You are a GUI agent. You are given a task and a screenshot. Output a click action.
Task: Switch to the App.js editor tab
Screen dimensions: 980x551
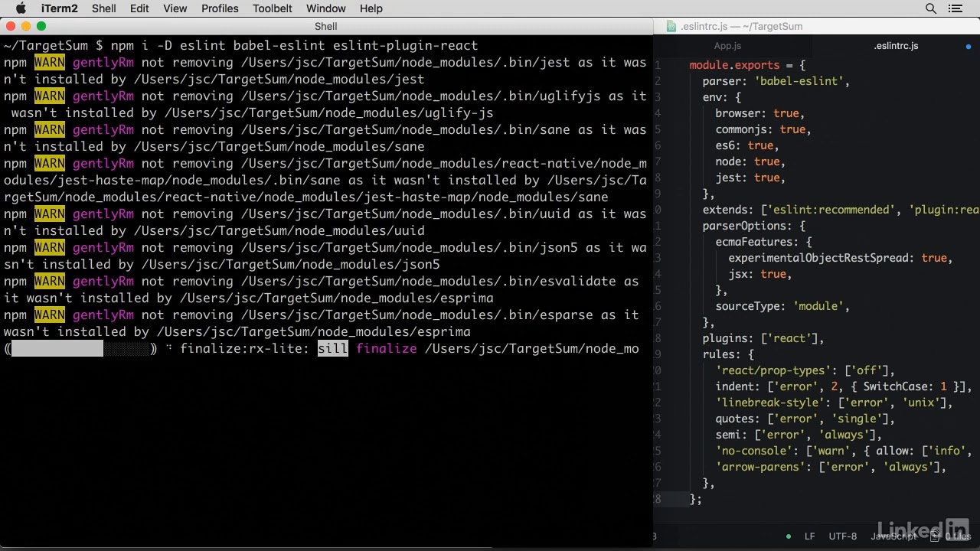coord(727,46)
